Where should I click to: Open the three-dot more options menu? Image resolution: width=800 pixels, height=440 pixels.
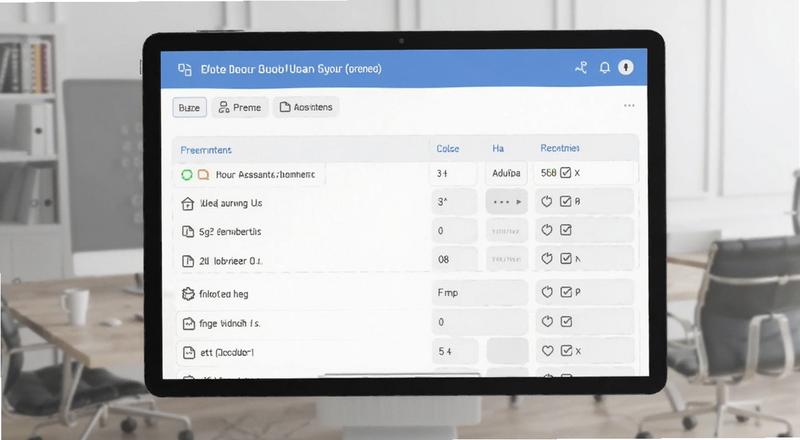point(629,106)
